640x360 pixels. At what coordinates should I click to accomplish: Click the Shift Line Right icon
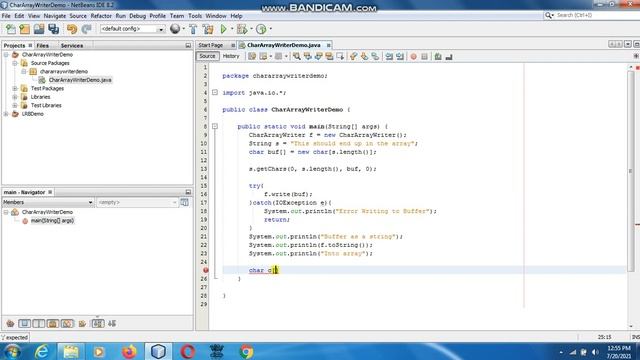(x=400, y=57)
